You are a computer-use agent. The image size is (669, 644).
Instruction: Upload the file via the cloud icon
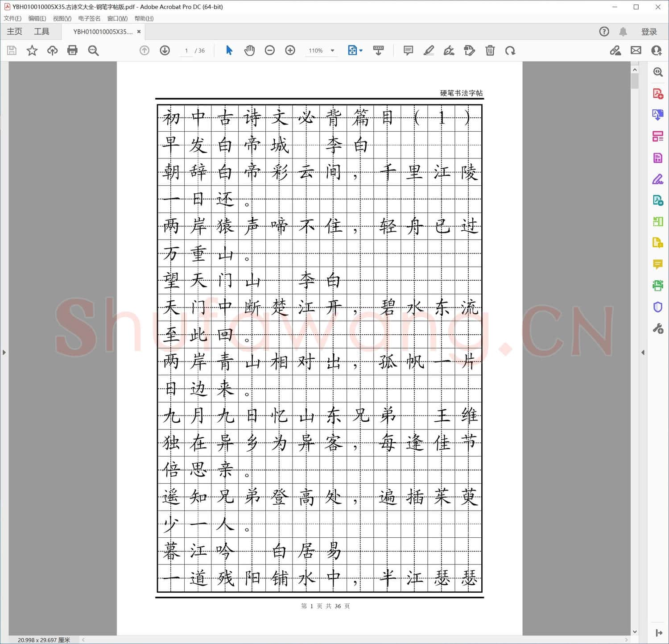point(52,50)
